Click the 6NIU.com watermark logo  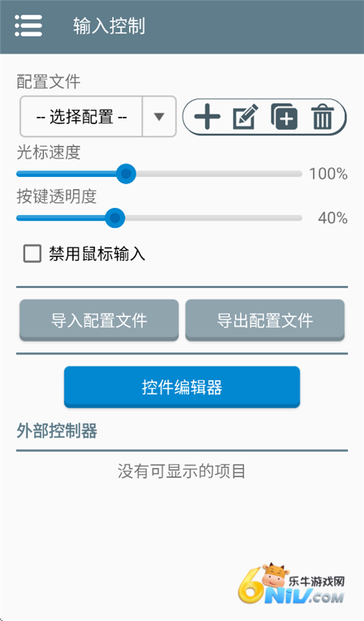click(292, 583)
